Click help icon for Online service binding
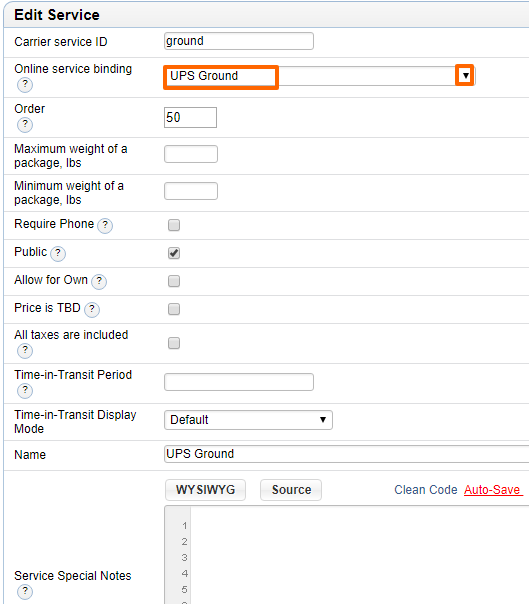The width and height of the screenshot is (529, 604). [25, 84]
